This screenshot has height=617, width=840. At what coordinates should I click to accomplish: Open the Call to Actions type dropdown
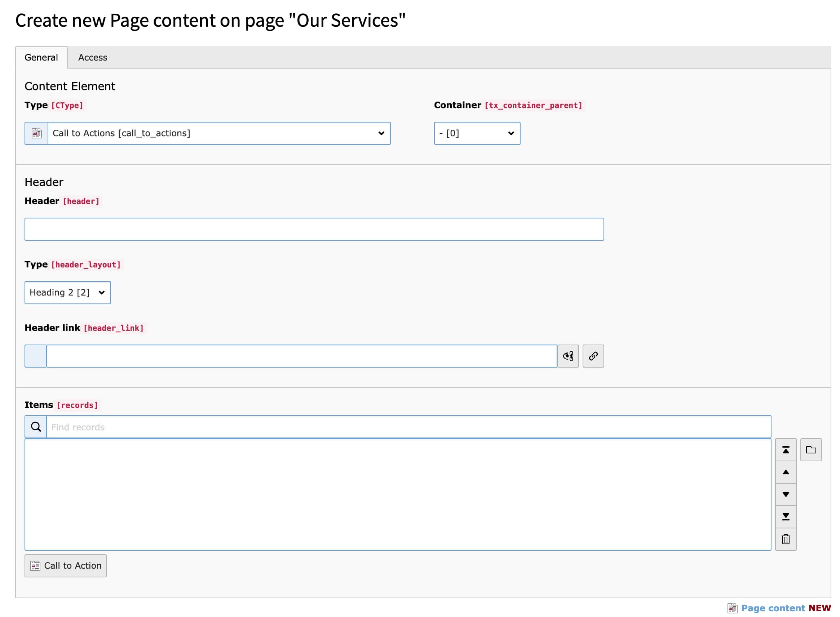coord(219,133)
